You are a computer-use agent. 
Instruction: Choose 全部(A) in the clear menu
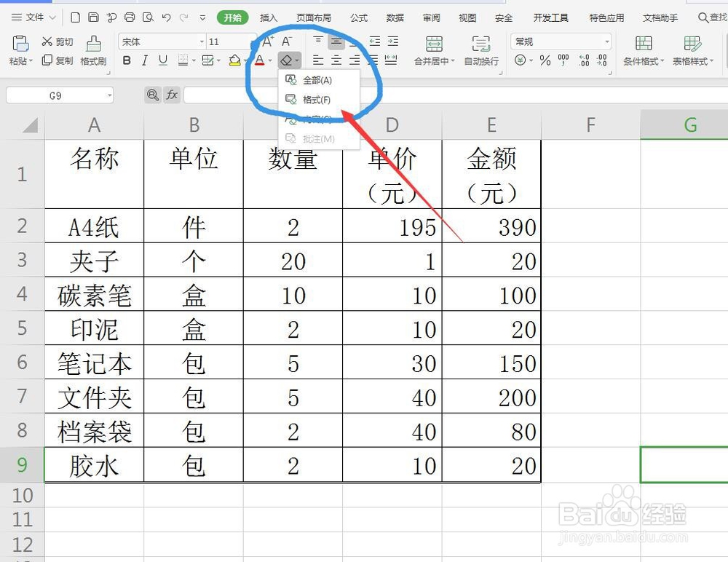317,80
